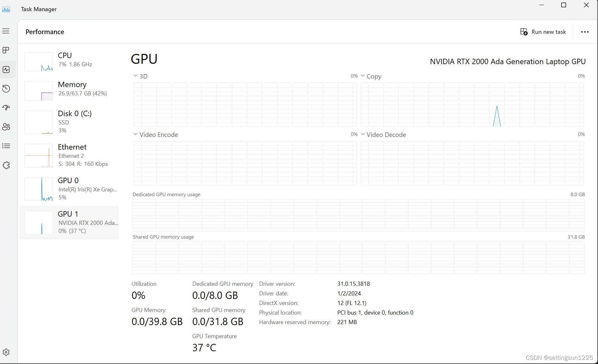Go to the Processes page icon
The height and width of the screenshot is (364, 598).
[x=6, y=50]
